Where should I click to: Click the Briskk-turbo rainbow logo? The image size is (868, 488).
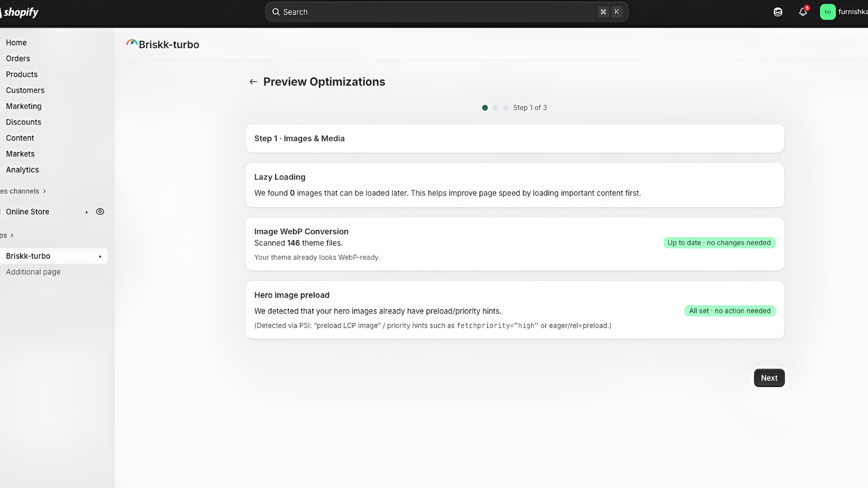[131, 43]
